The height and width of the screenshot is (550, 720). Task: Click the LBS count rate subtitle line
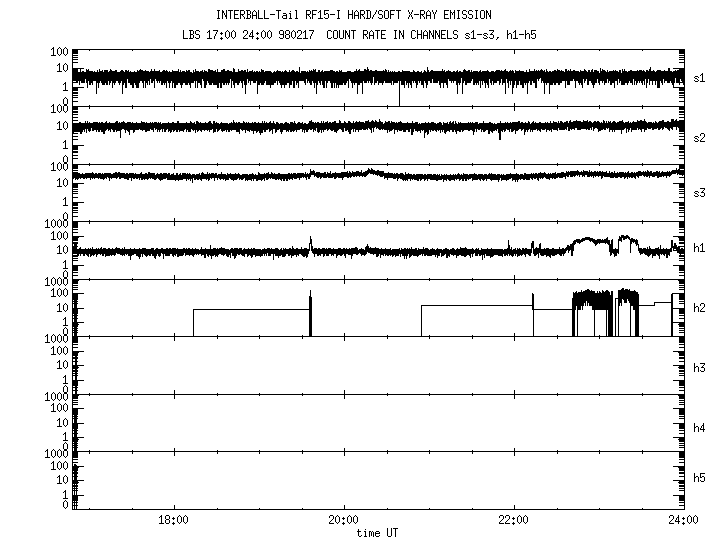tap(367, 33)
